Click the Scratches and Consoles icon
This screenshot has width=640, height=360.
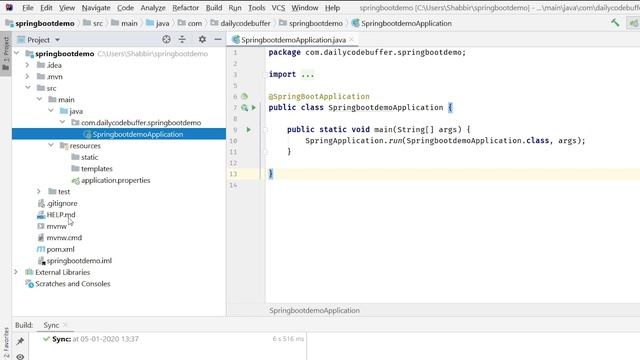coord(29,284)
